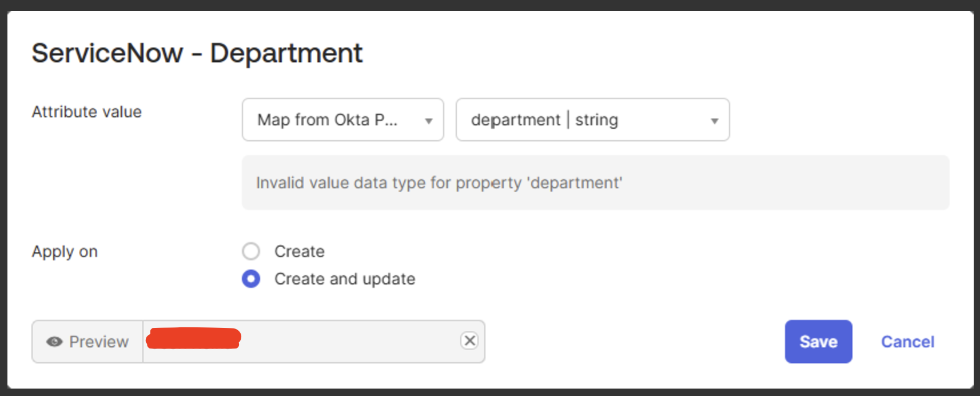Open the 'Map from Okta P...' dropdown
The image size is (980, 396).
(x=342, y=120)
